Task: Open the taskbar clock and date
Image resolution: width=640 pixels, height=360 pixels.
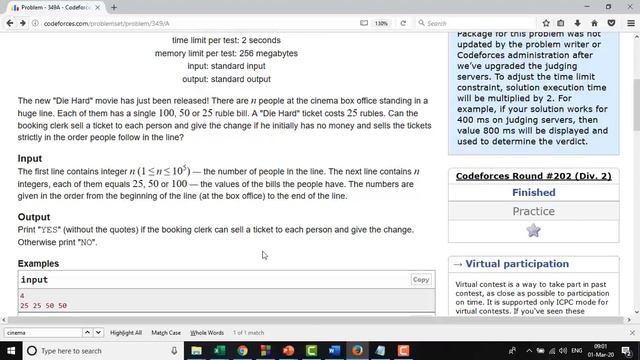Action: coord(601,351)
